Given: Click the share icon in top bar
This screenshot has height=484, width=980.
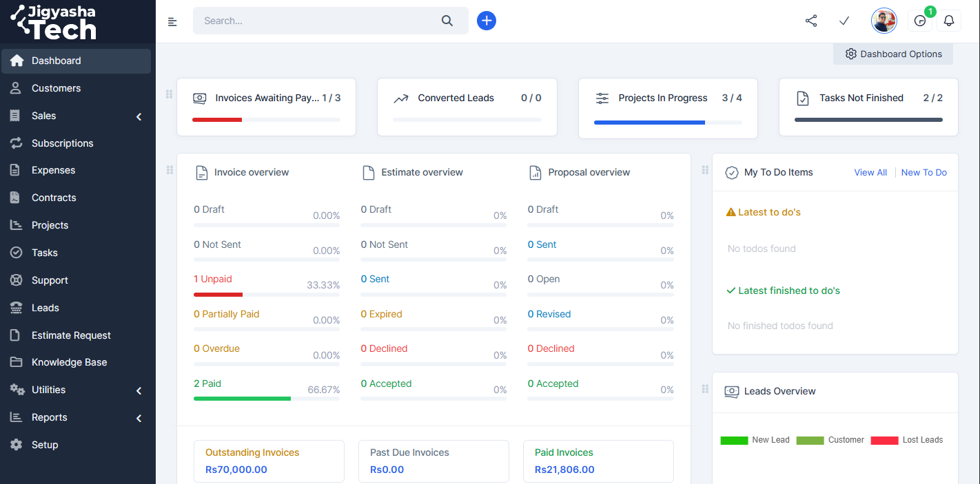Looking at the screenshot, I should 811,21.
